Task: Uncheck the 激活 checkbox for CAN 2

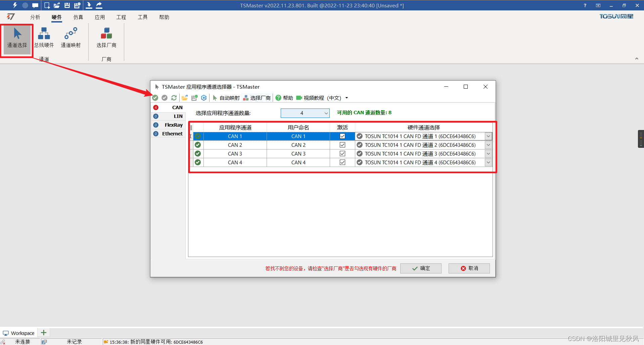Action: coord(342,145)
